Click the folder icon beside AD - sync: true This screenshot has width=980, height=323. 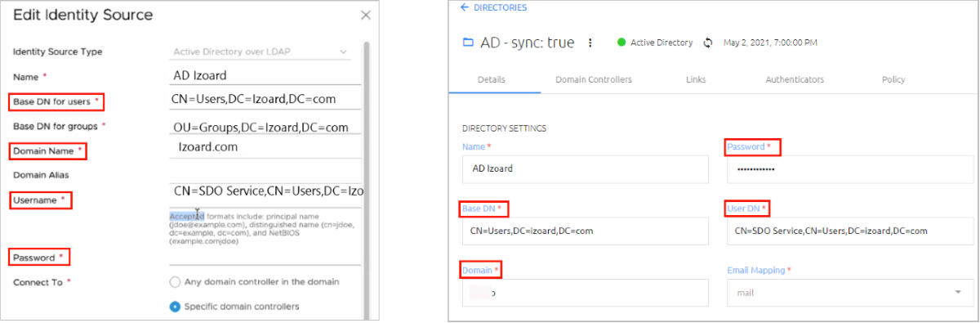coord(468,43)
